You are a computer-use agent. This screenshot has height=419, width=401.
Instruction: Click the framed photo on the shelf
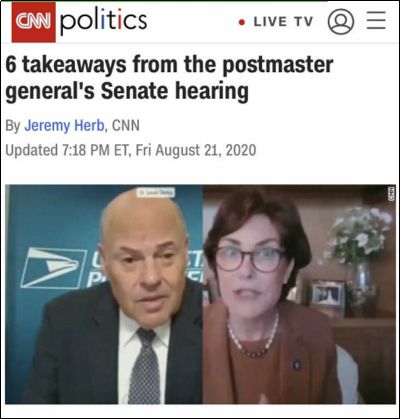(x=328, y=294)
